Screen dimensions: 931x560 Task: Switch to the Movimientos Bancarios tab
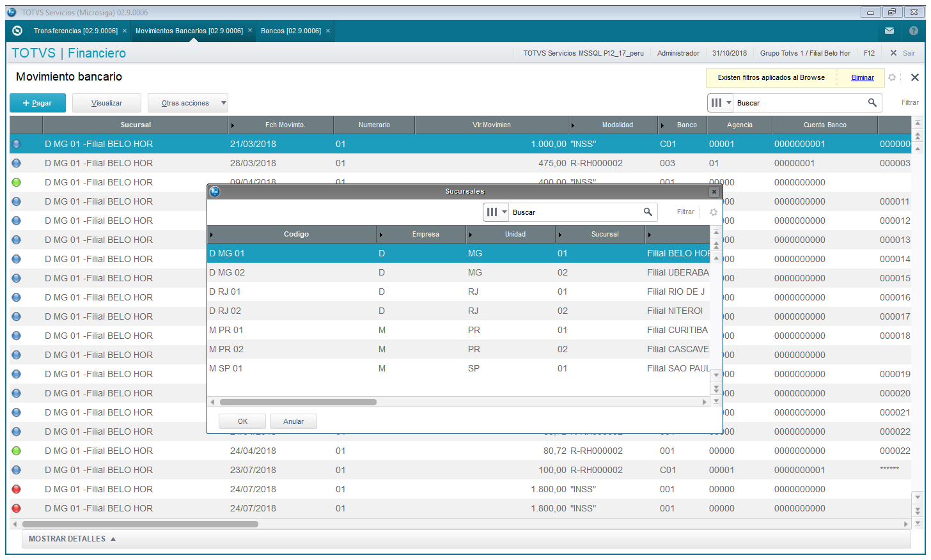[189, 31]
